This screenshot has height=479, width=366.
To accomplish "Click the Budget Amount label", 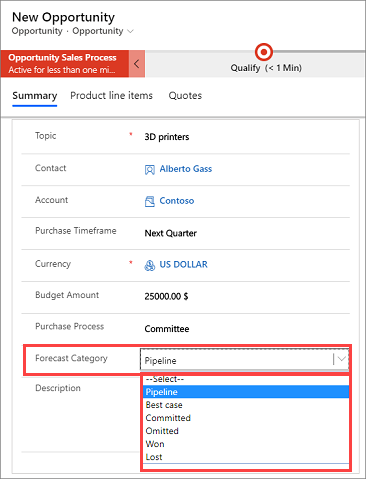I will pyautogui.click(x=67, y=295).
